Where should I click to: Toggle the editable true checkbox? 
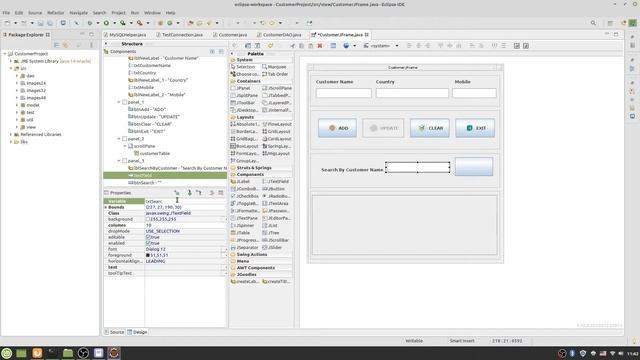(148, 237)
